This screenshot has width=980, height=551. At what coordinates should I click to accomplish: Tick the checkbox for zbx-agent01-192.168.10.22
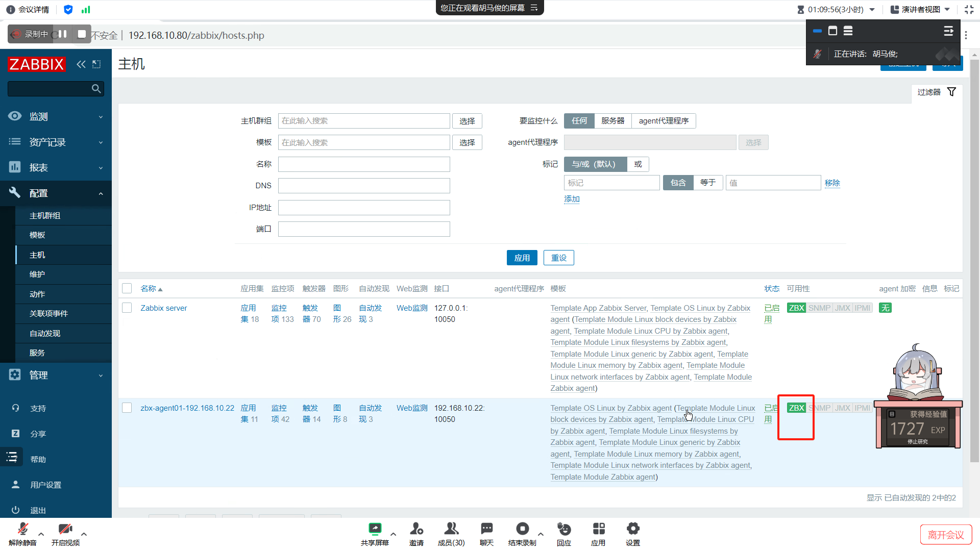[127, 408]
